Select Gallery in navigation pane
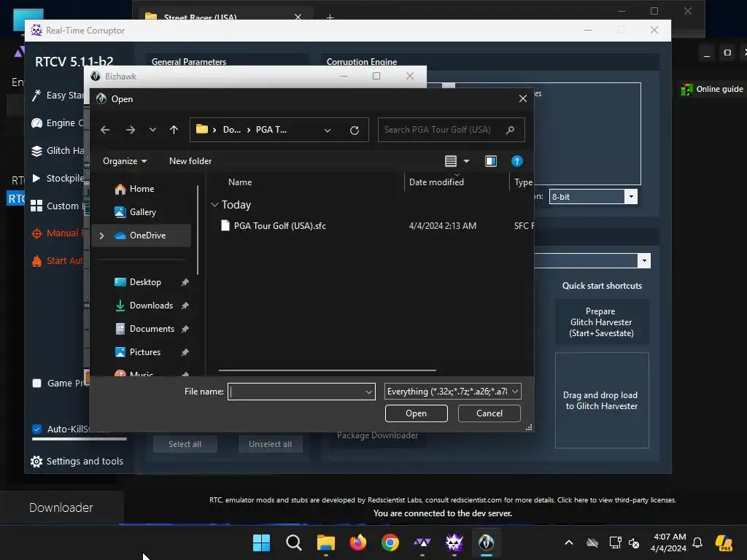The height and width of the screenshot is (560, 747). 142,212
